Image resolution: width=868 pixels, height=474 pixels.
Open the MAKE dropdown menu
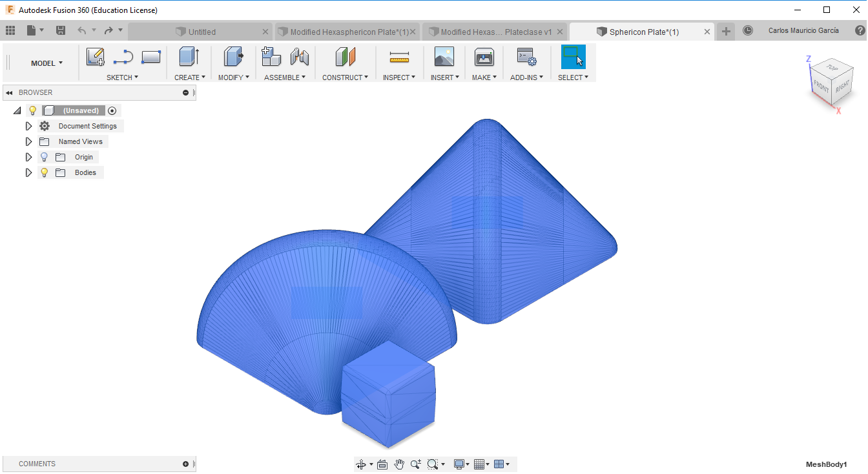click(484, 77)
